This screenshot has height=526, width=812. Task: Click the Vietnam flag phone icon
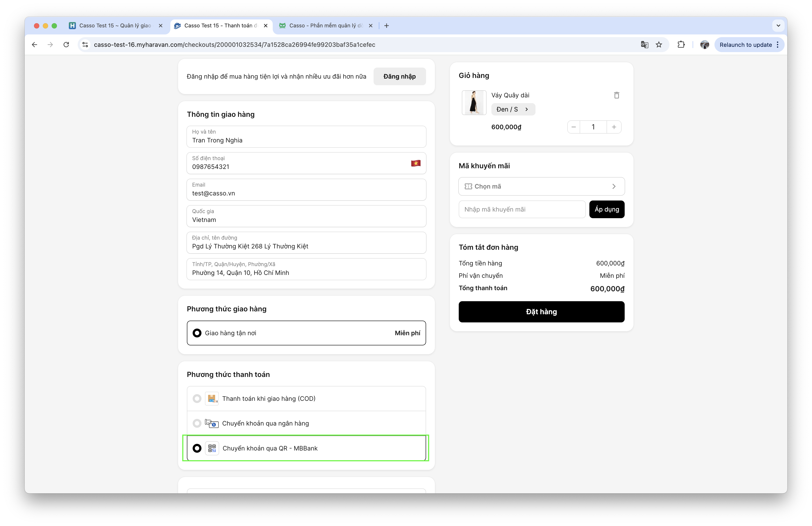coord(415,163)
